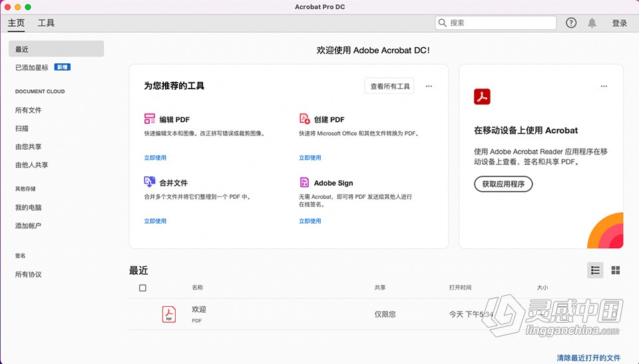The height and width of the screenshot is (364, 639).
Task: Click the 合并文件 tool title
Action: coord(174,183)
